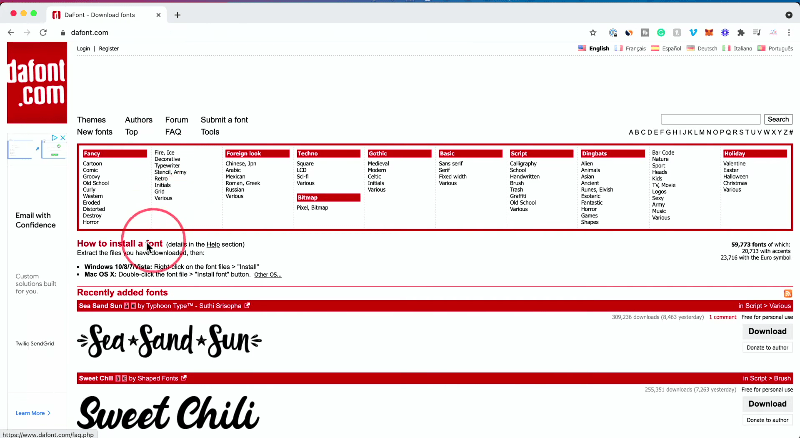This screenshot has width=800, height=438.
Task: Open the Halloween font category
Action: (x=736, y=177)
